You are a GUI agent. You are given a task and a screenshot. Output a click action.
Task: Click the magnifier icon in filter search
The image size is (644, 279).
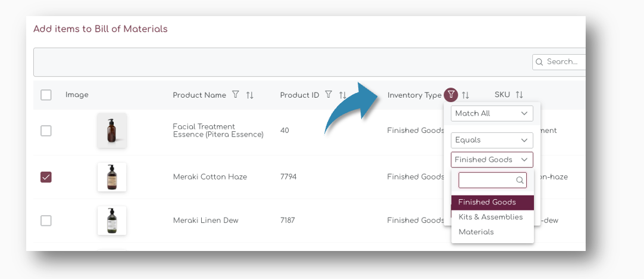click(x=520, y=180)
